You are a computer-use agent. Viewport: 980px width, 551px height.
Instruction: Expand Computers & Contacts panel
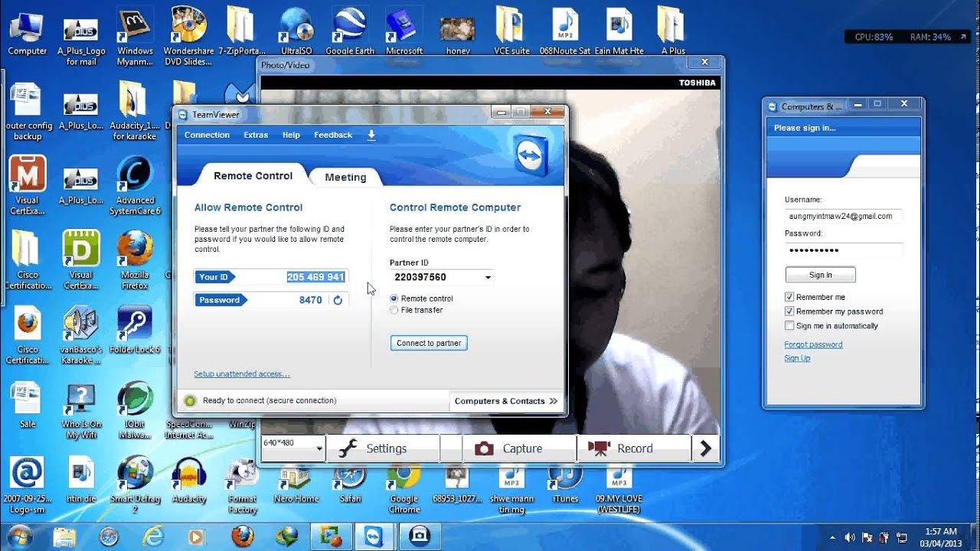[506, 401]
